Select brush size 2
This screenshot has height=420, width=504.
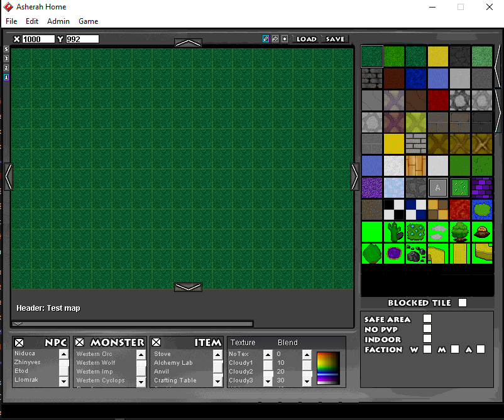pos(6,67)
